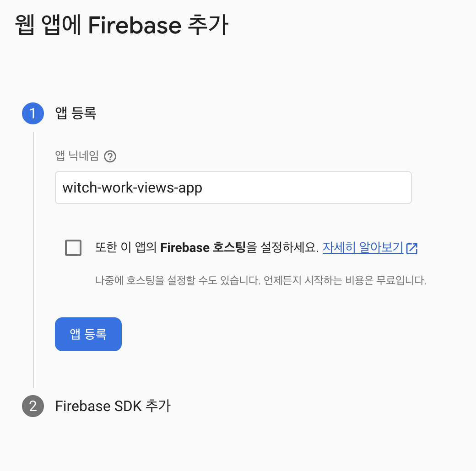
Task: Open the tooltip via the question mark icon
Action: click(x=110, y=156)
